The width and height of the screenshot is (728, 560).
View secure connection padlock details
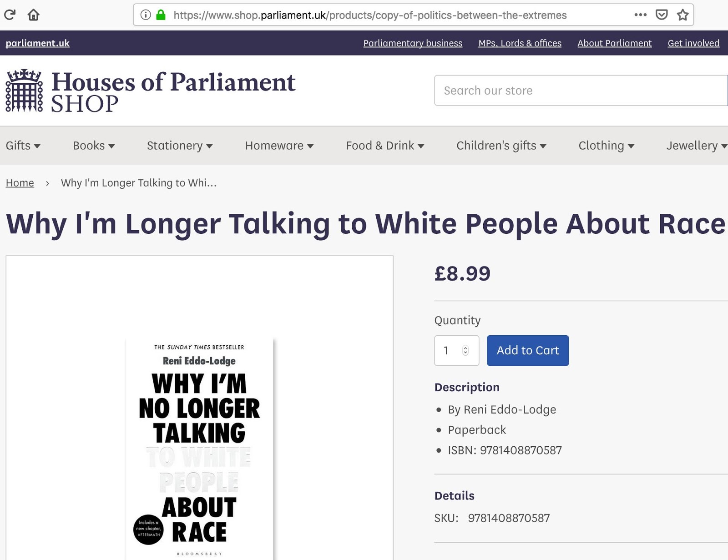[161, 15]
